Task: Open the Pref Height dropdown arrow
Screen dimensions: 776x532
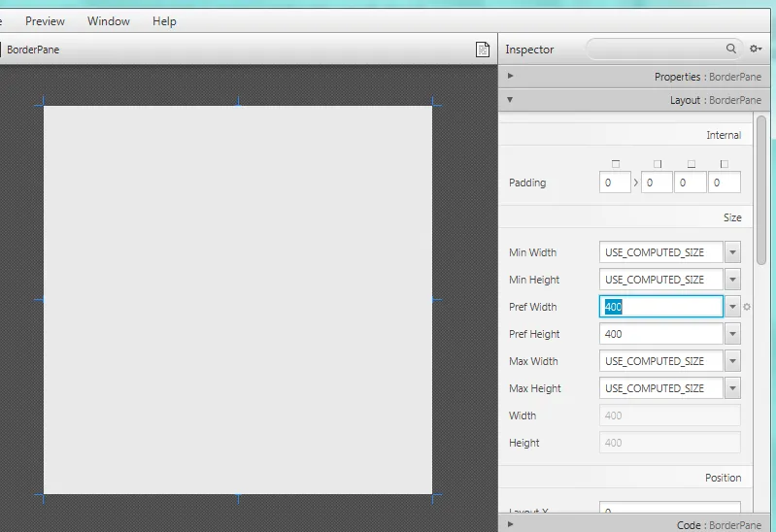Action: (732, 334)
